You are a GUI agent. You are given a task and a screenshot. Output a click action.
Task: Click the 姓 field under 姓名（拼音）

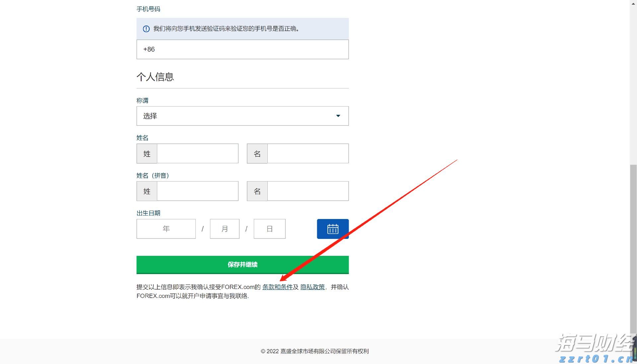[x=197, y=191]
